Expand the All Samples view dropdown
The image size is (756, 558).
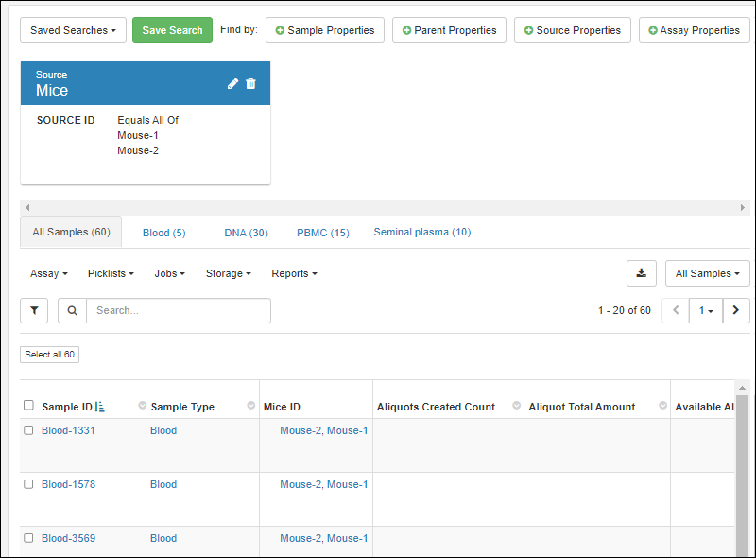click(x=707, y=273)
